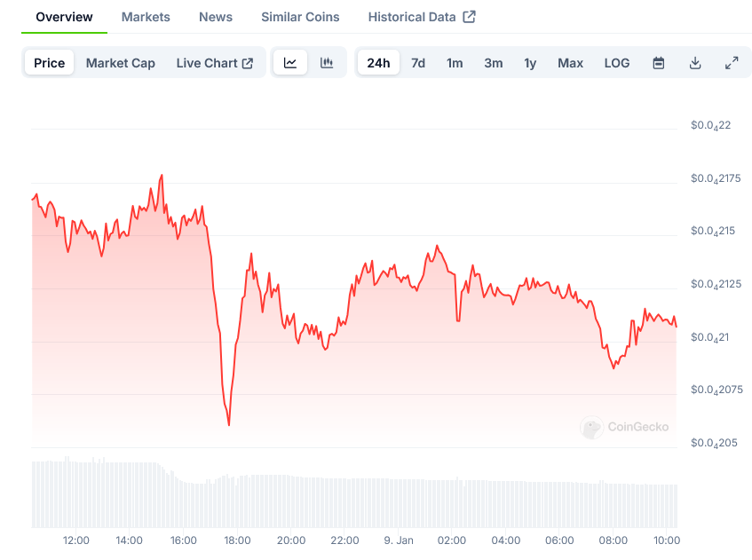
Task: Go to the News tab
Action: [216, 17]
